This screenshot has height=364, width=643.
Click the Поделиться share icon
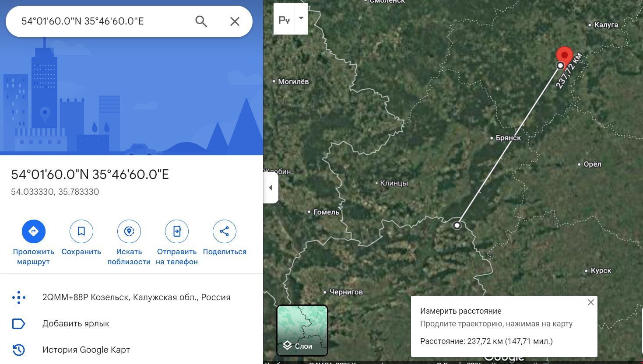(x=224, y=231)
